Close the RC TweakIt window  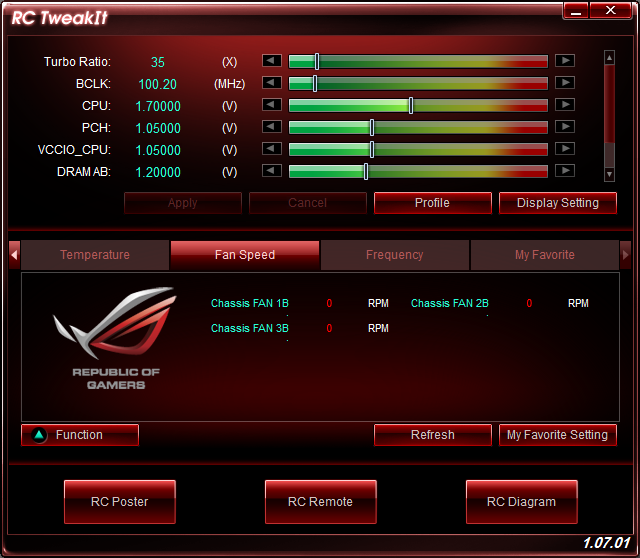611,10
